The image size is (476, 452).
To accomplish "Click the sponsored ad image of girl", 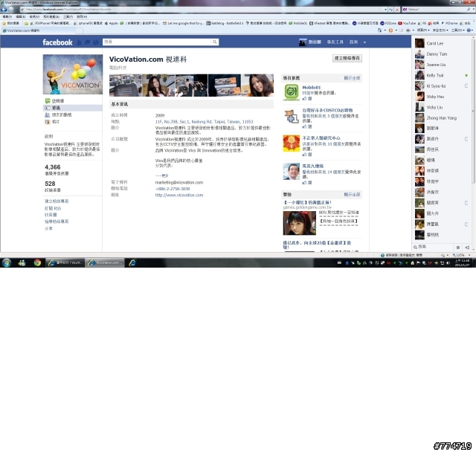I will tap(299, 223).
